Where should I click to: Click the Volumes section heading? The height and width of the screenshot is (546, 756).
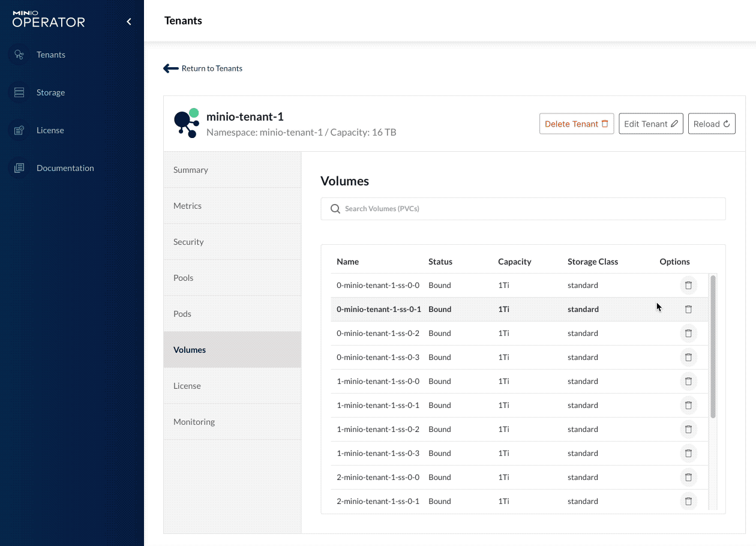coord(344,181)
